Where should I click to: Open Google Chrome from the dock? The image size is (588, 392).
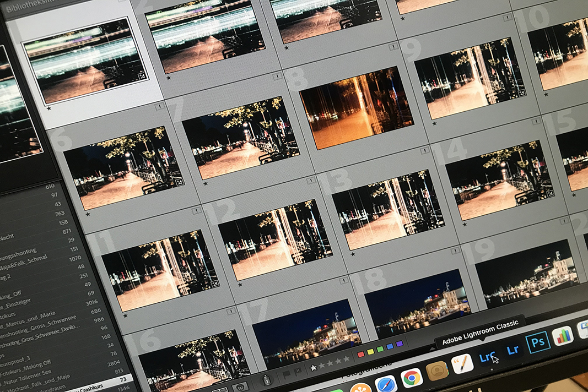click(x=411, y=377)
